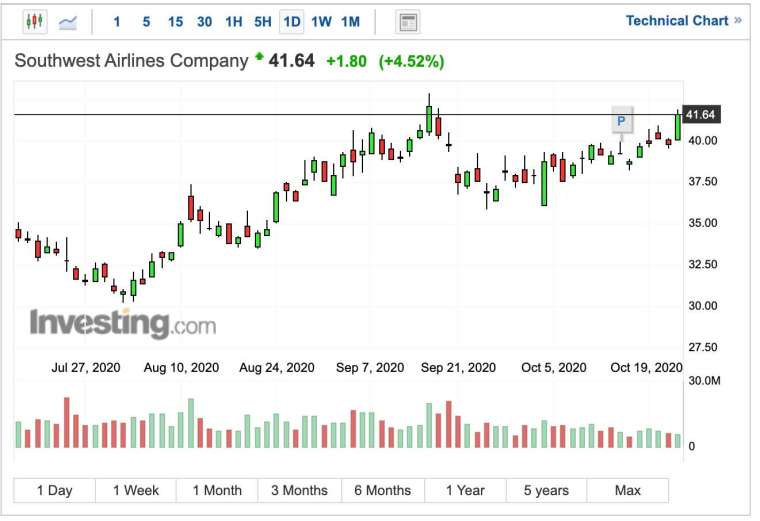
Task: Click the 41.64 current price label on axis
Action: coord(701,115)
